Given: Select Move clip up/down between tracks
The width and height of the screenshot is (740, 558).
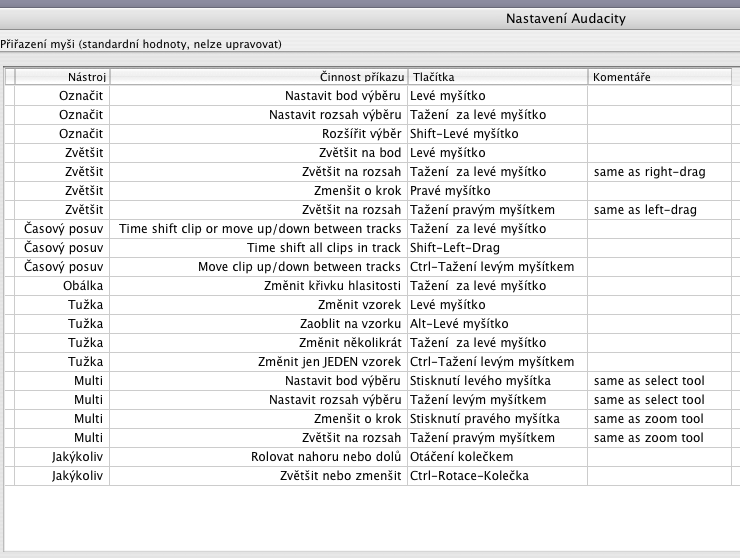Looking at the screenshot, I should click(x=259, y=267).
